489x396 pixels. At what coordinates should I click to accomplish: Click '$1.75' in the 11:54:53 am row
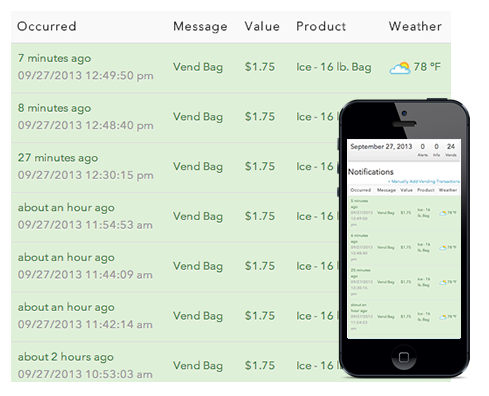click(x=260, y=216)
